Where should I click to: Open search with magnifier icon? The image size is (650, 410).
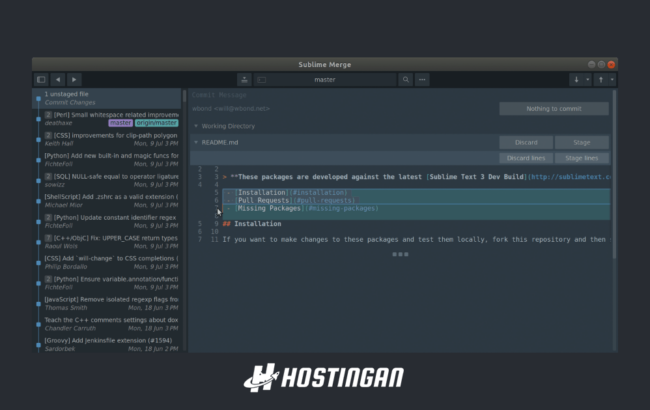(x=406, y=80)
